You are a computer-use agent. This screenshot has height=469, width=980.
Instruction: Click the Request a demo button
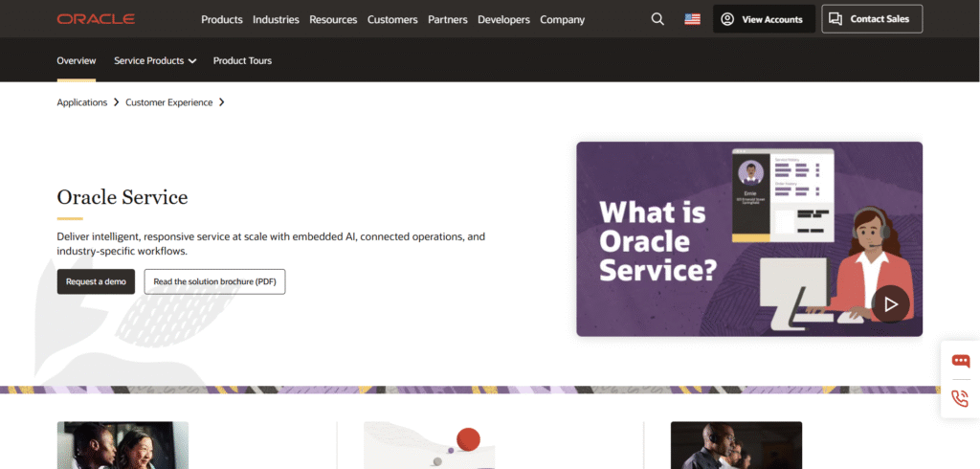pos(96,281)
